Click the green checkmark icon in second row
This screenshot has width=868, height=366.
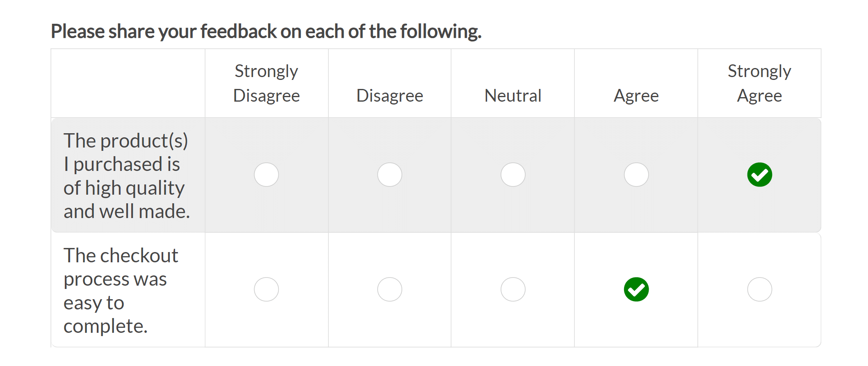[x=636, y=289]
